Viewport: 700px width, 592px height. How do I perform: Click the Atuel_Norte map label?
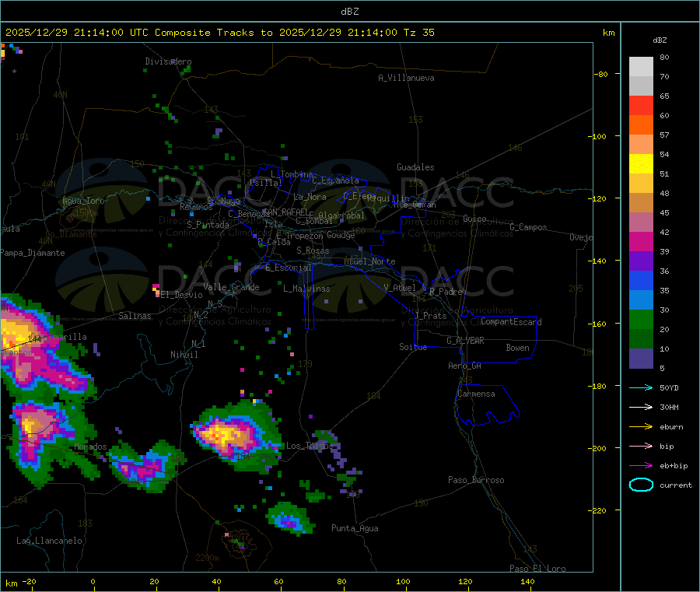coord(369,261)
